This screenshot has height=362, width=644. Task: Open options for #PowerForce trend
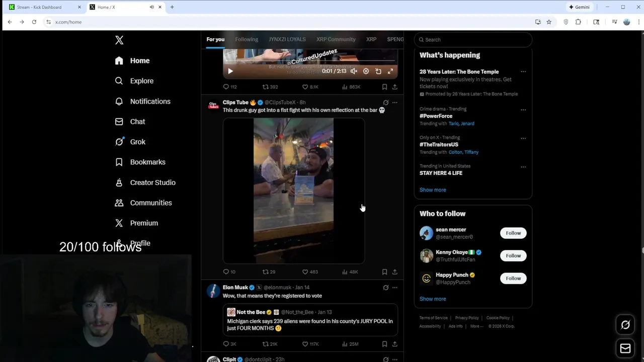click(x=523, y=110)
